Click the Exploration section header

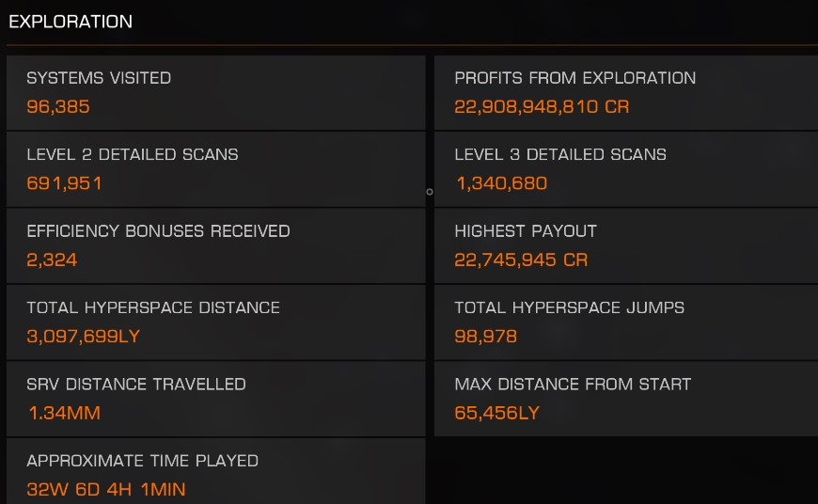(71, 22)
